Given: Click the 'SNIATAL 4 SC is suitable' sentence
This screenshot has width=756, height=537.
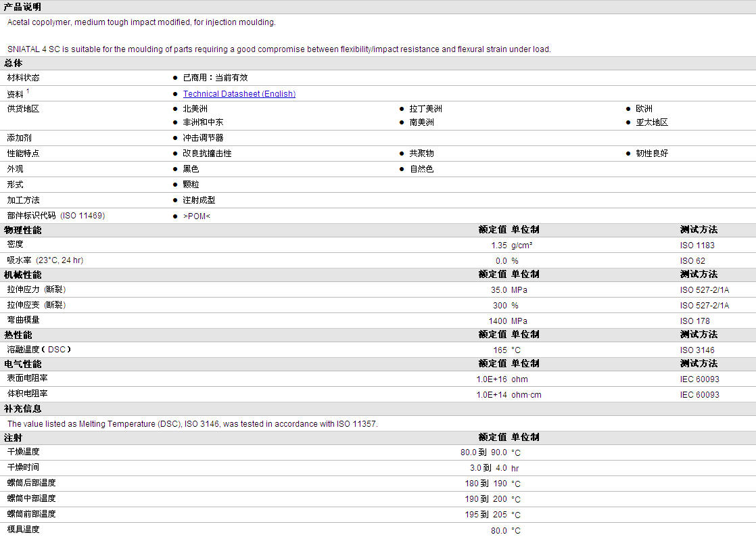Looking at the screenshot, I should pos(279,49).
